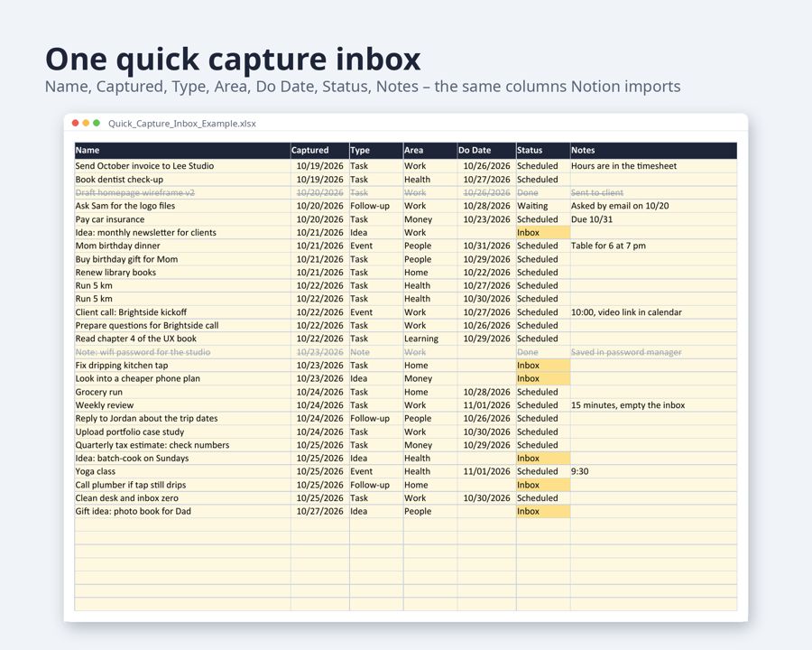Select the Type column header
This screenshot has width=812, height=650.
376,151
